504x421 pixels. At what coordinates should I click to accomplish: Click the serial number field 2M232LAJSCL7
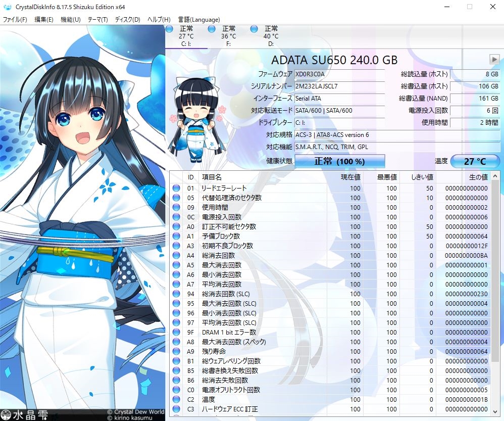pos(339,86)
